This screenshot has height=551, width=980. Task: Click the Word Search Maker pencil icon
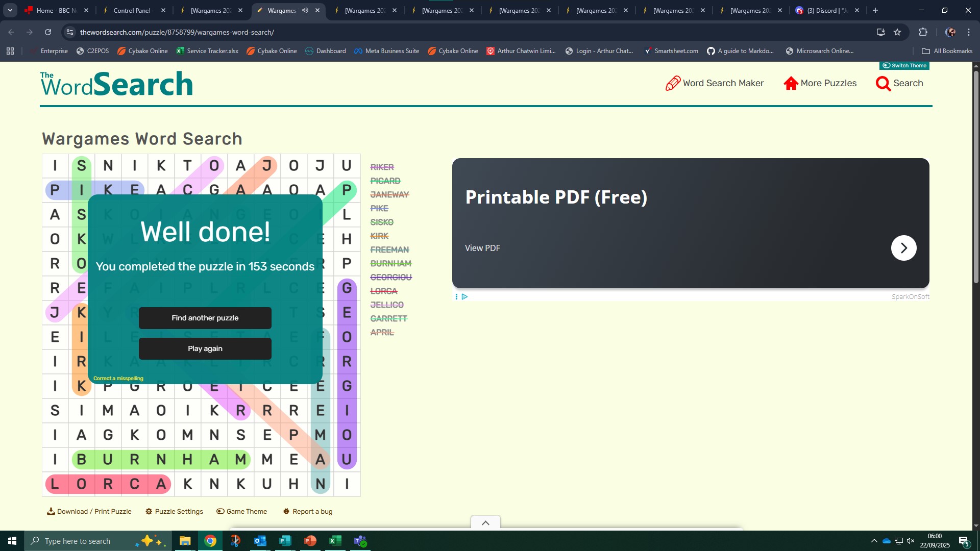tap(673, 83)
